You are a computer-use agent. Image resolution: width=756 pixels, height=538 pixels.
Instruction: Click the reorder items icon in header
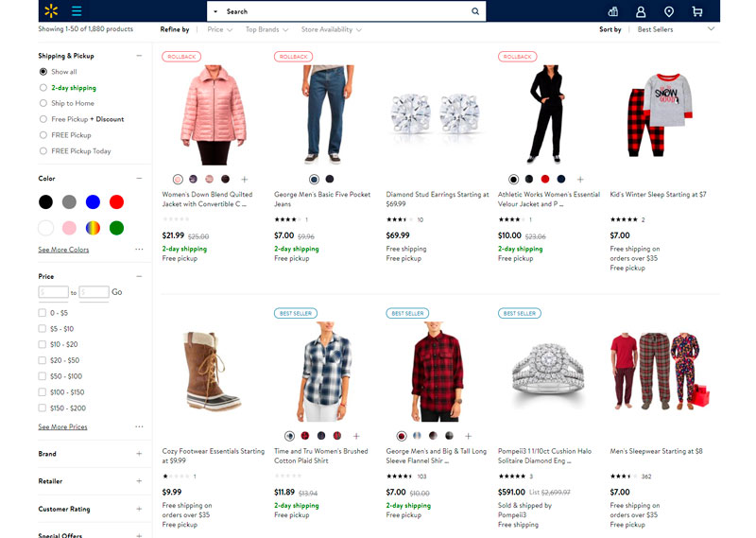click(613, 11)
